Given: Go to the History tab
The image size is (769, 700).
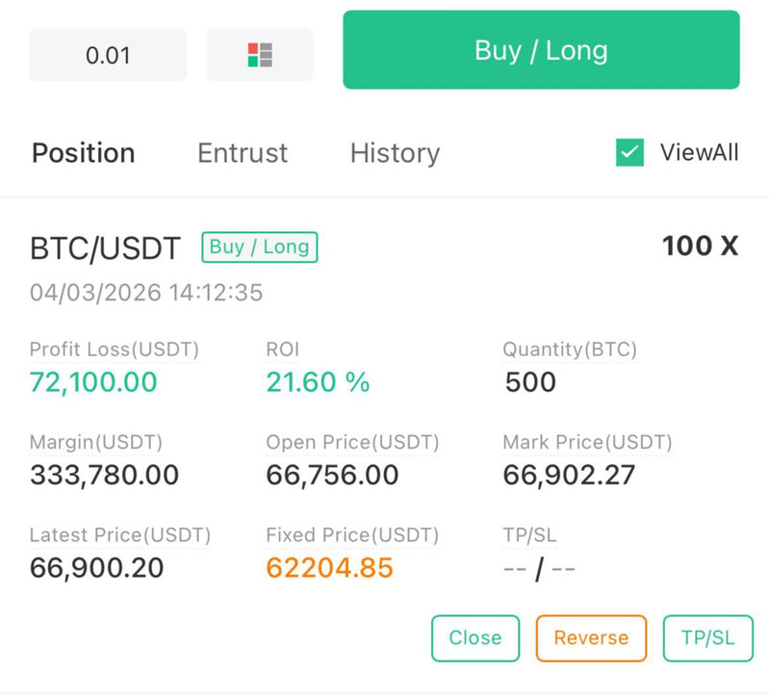Looking at the screenshot, I should [x=395, y=153].
